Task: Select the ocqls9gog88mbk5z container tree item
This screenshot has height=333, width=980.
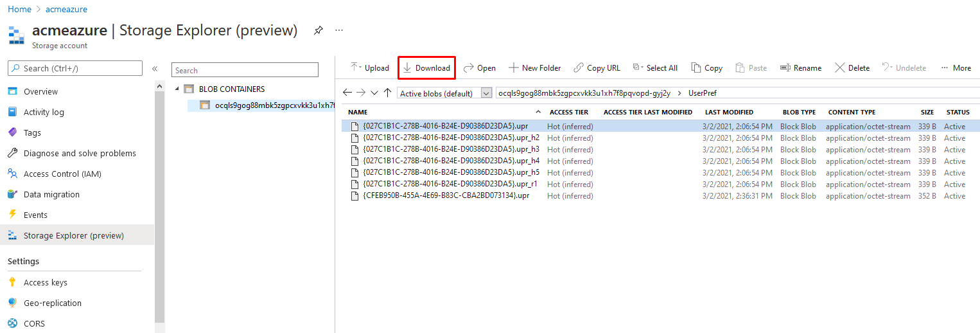Action: click(x=267, y=105)
